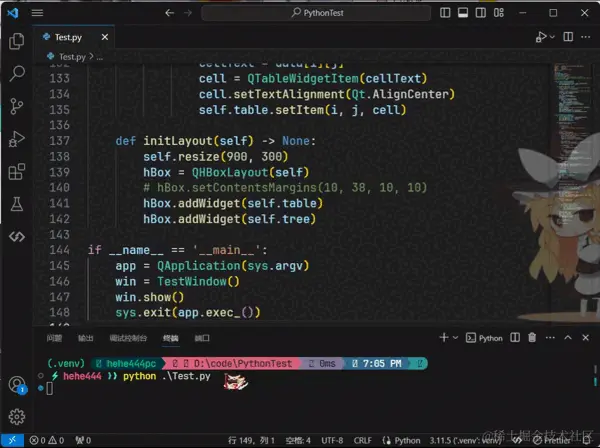Select the Test.py editor tab
The height and width of the screenshot is (448, 600).
[74, 37]
